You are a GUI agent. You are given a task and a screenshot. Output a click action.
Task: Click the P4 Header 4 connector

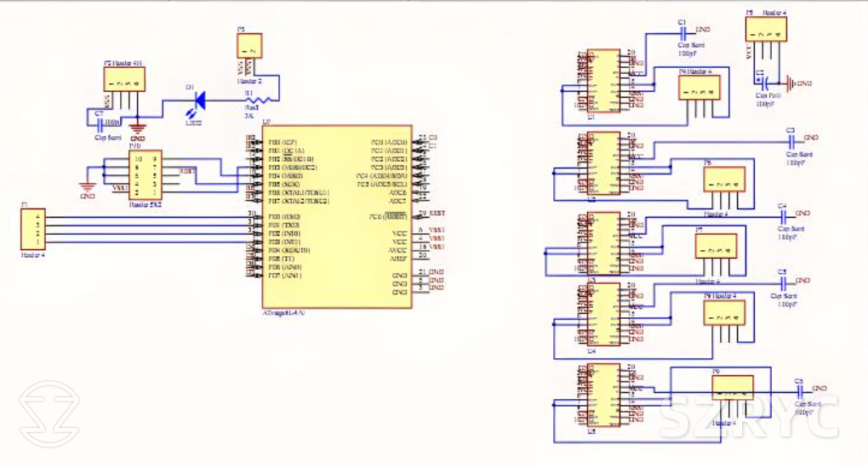coord(700,88)
